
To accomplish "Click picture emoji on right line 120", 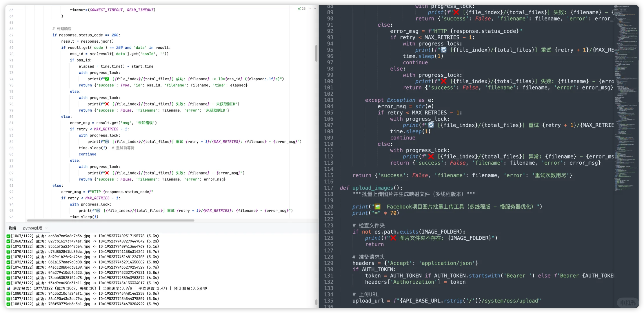I will pyautogui.click(x=377, y=207).
